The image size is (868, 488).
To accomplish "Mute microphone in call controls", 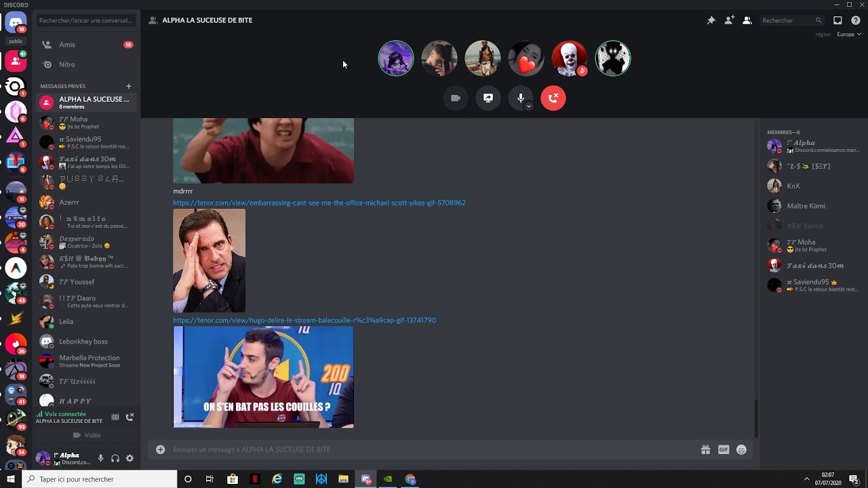I will pos(520,98).
